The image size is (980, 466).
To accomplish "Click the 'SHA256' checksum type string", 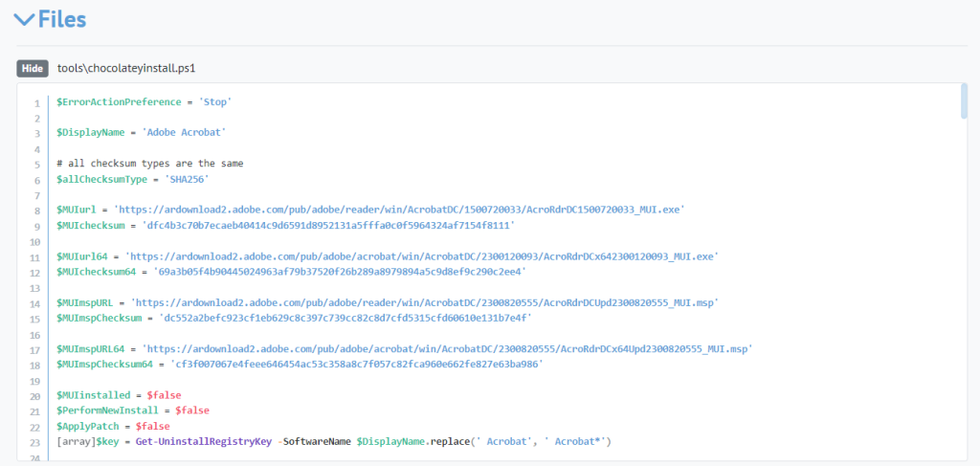I will pyautogui.click(x=187, y=179).
